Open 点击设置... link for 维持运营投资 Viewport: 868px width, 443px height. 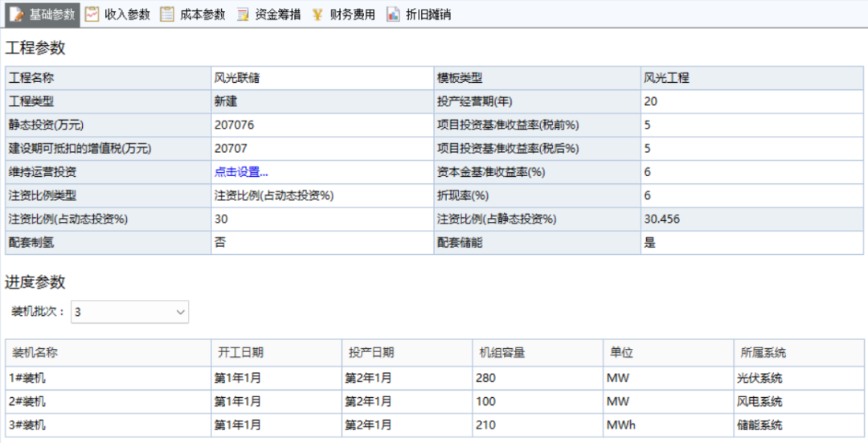point(241,172)
